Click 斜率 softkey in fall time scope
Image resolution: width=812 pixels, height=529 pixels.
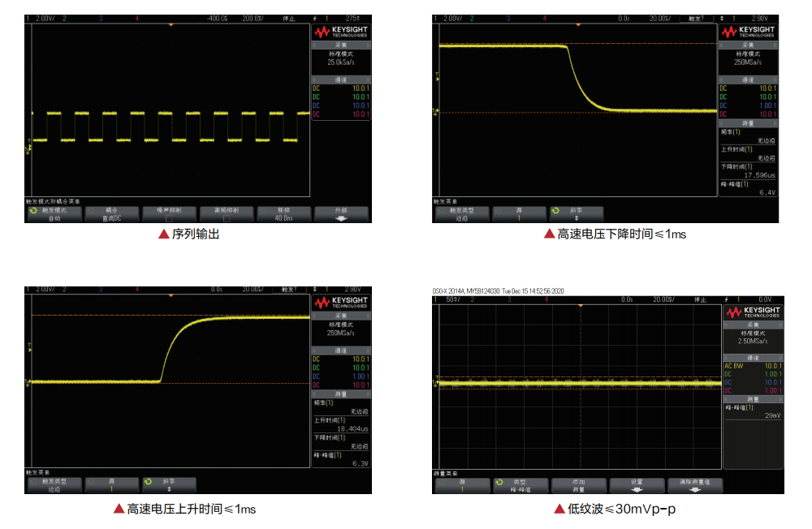point(577,214)
